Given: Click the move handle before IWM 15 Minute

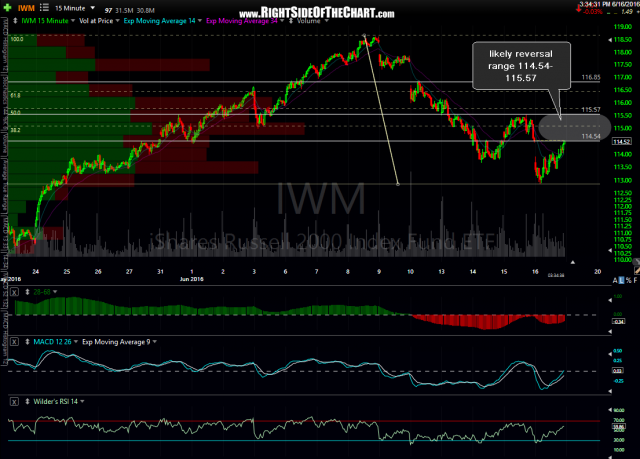Looking at the screenshot, I should click(15, 20).
